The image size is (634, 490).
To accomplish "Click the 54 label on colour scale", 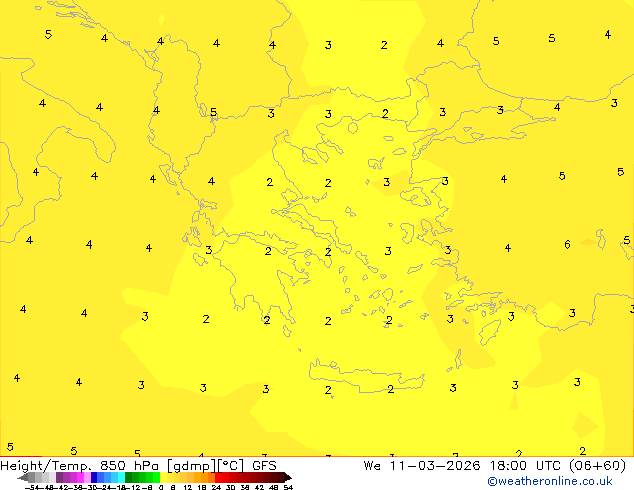I will 288,487.
